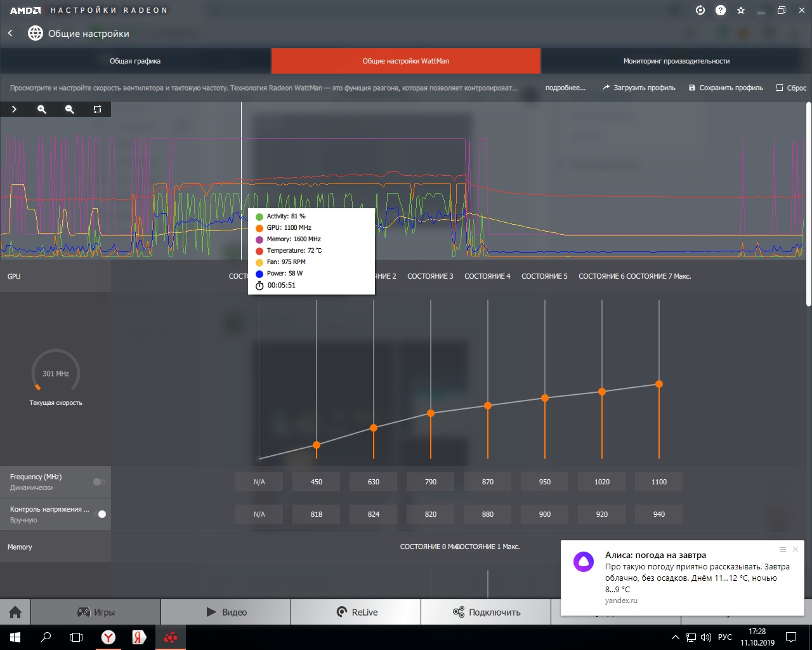The width and height of the screenshot is (812, 650).
Task: Open Yandex Browser from the taskbar
Action: [x=108, y=637]
